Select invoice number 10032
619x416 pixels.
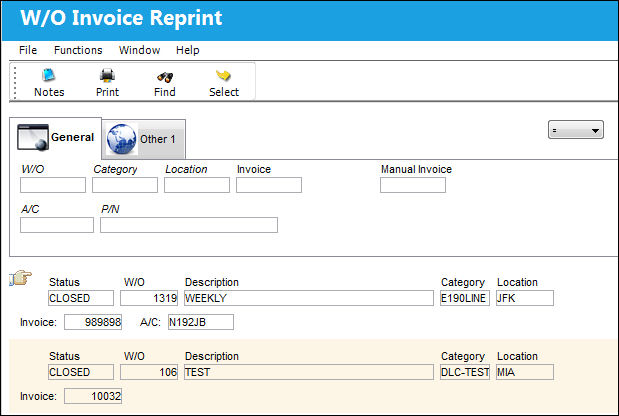93,396
